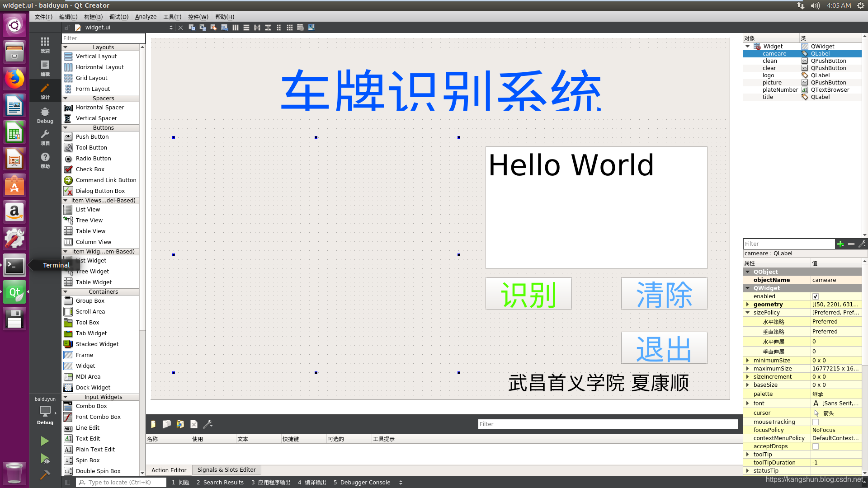Open Help mode question mark icon
The width and height of the screenshot is (868, 488).
tap(45, 160)
